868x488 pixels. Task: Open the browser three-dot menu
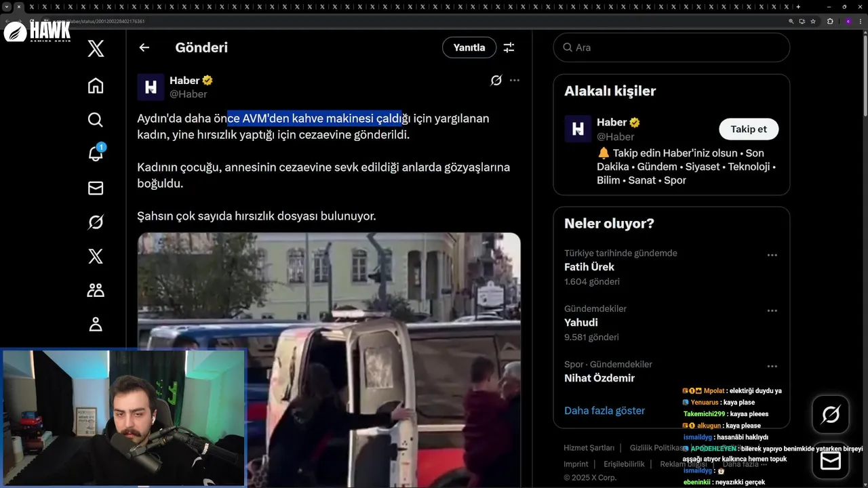click(861, 21)
